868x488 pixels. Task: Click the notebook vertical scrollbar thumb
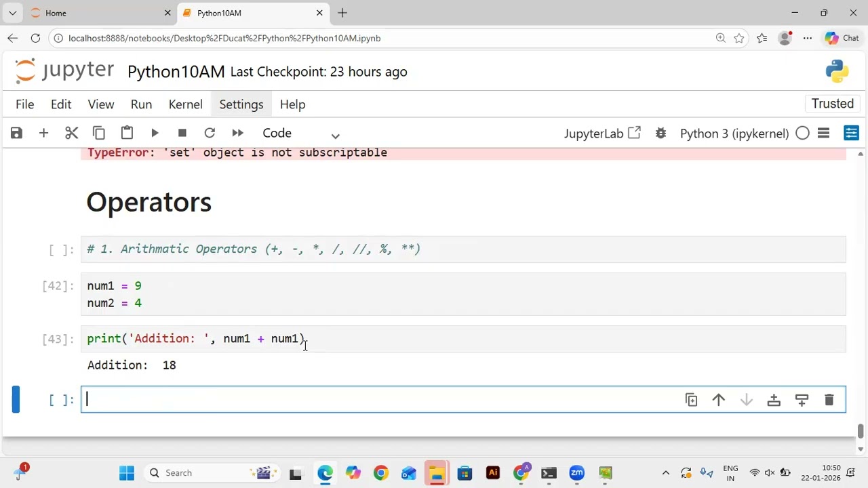point(861,431)
